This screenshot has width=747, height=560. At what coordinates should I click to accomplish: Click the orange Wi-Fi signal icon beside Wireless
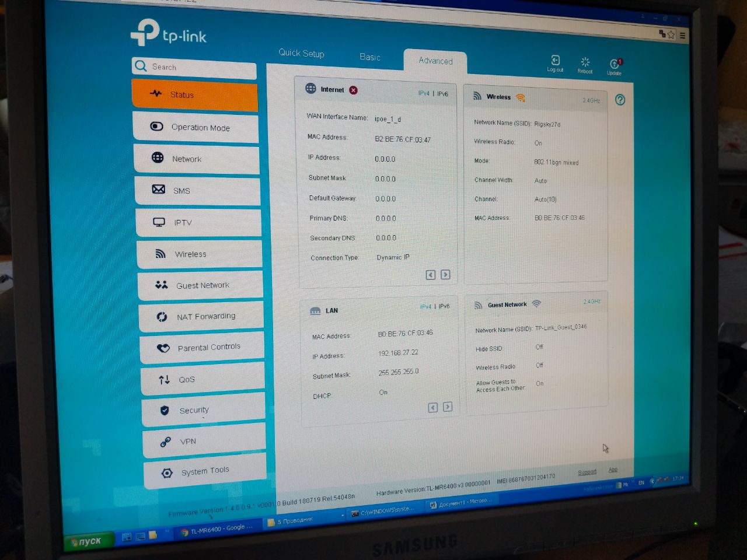(521, 97)
